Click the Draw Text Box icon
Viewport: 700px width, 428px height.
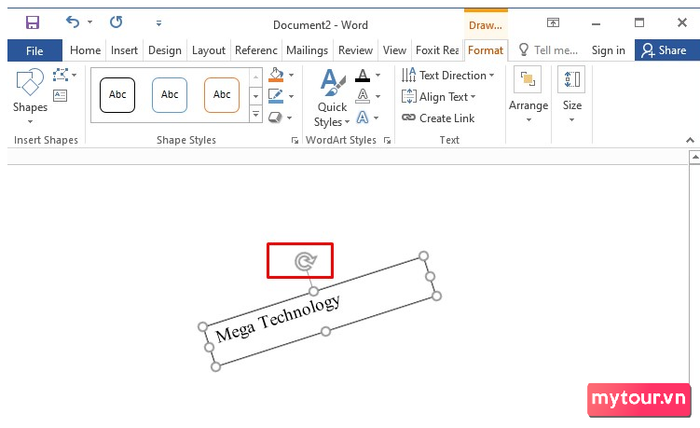[x=60, y=96]
